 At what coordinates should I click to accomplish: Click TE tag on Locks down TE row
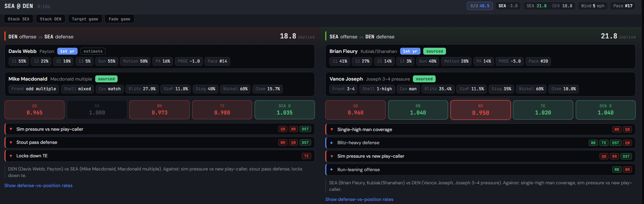click(x=306, y=156)
